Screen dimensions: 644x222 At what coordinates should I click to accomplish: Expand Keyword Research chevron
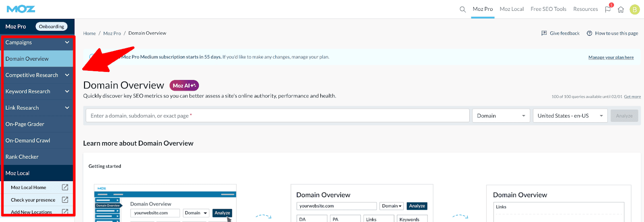point(67,91)
